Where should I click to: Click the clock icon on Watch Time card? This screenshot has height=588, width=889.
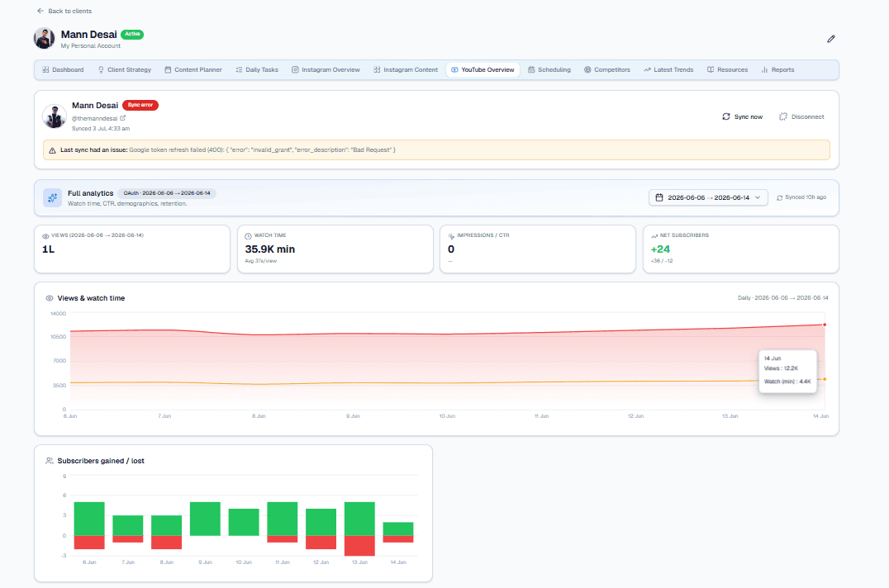[x=248, y=236]
